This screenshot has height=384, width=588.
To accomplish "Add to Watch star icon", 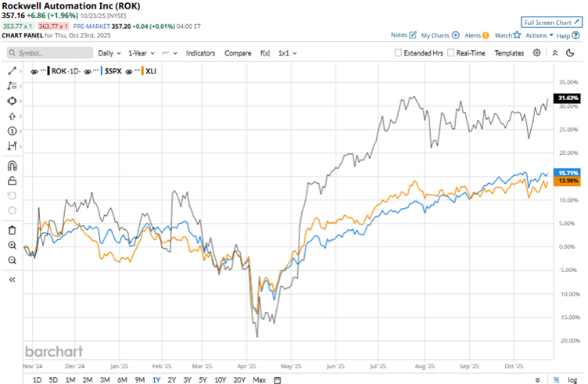I will 517,35.
